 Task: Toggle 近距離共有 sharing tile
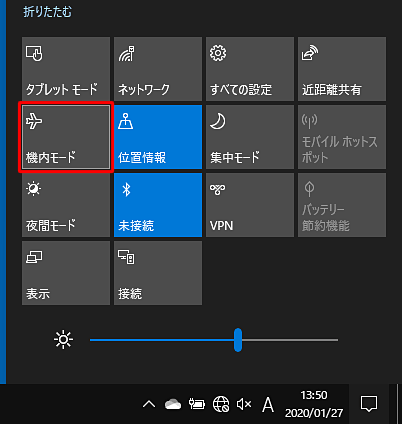pyautogui.click(x=342, y=69)
